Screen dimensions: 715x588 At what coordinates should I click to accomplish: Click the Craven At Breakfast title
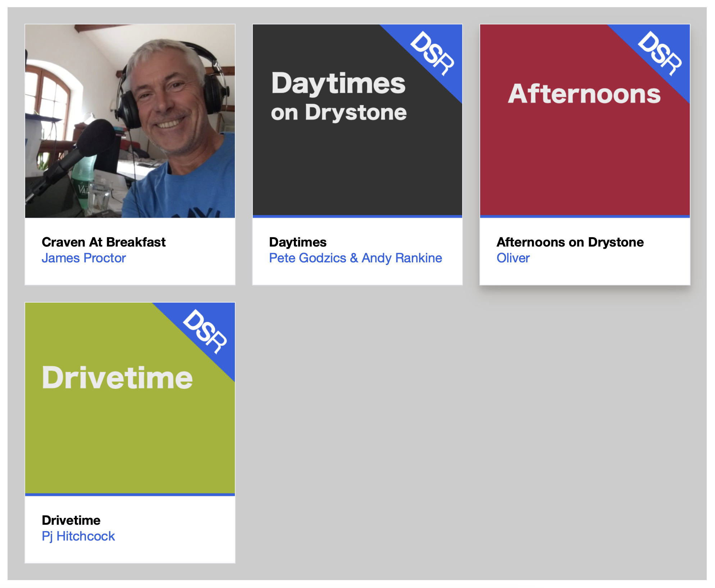(104, 242)
